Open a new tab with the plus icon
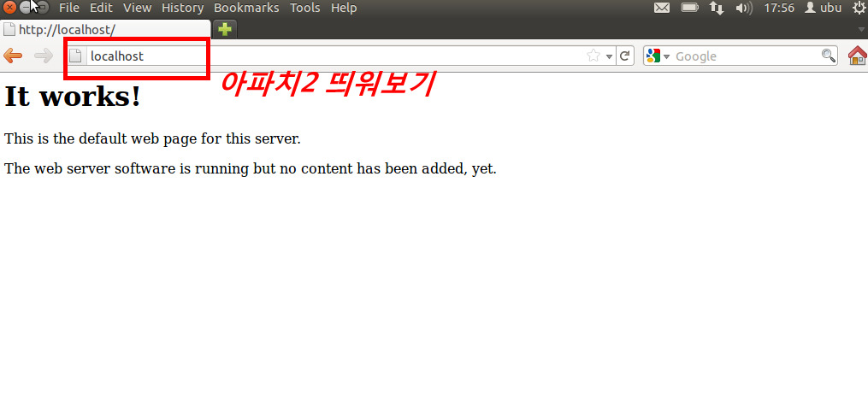Viewport: 868px width, 394px height. click(224, 29)
